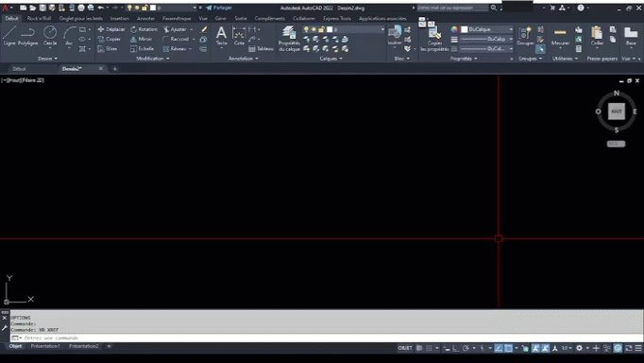The width and height of the screenshot is (644, 363).
Task: Click the Save icon in quick access toolbar
Action: coord(42,8)
